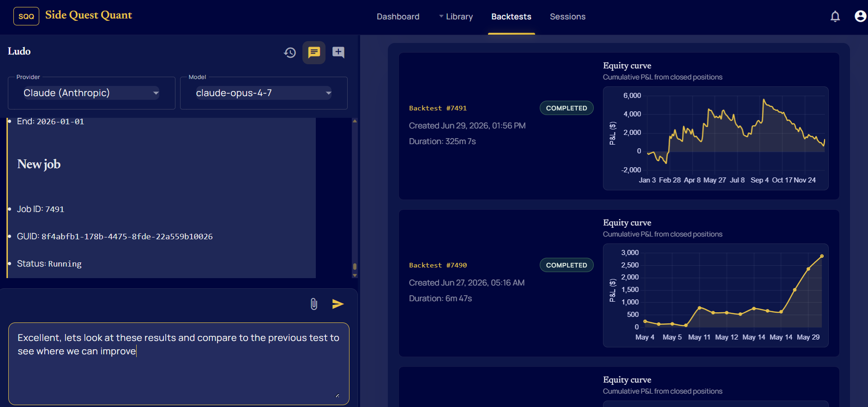Click Duration: 325m 7s text
The image size is (868, 407).
(x=442, y=141)
